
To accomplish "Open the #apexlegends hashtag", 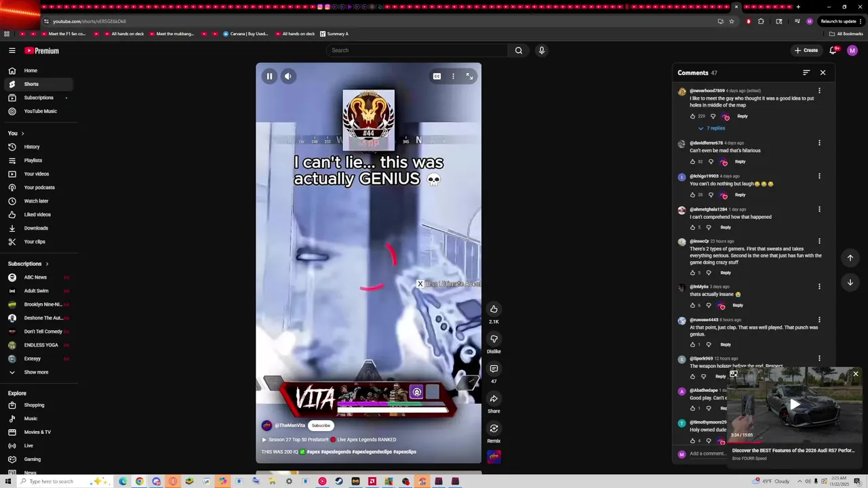I will (x=336, y=452).
